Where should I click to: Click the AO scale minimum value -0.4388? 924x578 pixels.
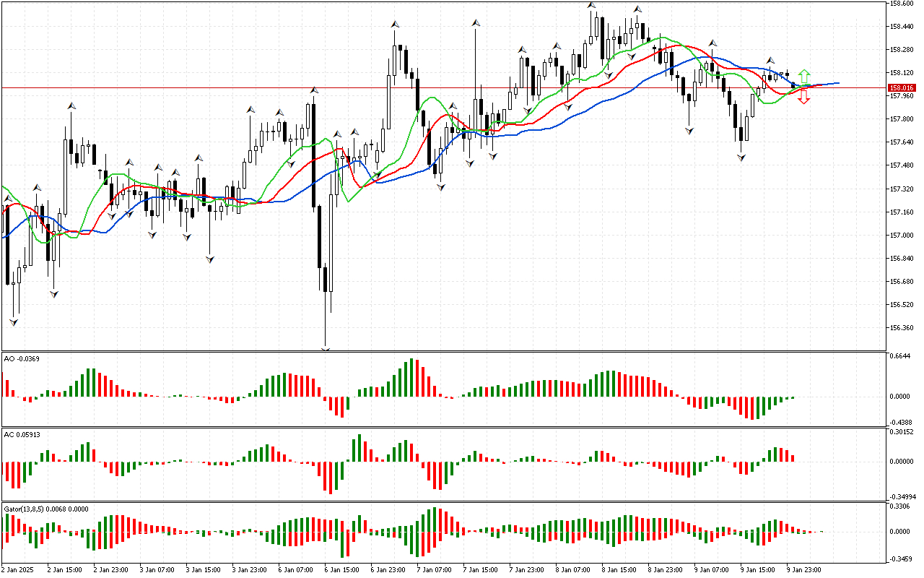902,423
